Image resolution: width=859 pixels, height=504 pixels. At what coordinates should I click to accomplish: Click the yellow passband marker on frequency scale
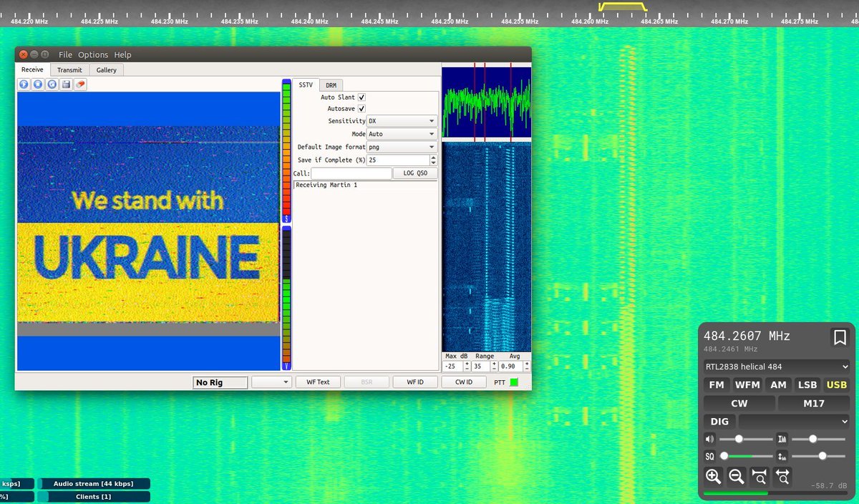pyautogui.click(x=623, y=6)
